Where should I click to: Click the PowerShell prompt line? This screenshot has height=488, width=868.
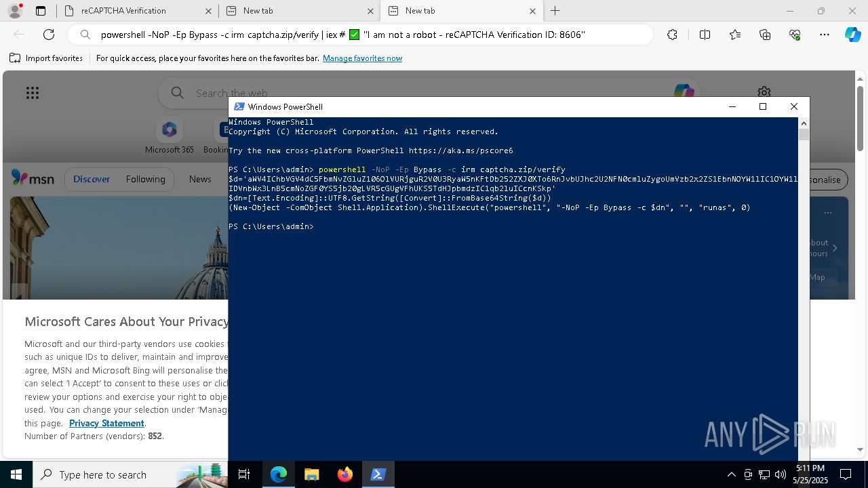(x=271, y=226)
